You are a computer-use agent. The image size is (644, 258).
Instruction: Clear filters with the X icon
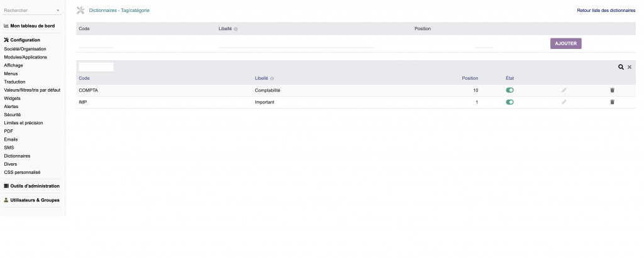[x=629, y=67]
